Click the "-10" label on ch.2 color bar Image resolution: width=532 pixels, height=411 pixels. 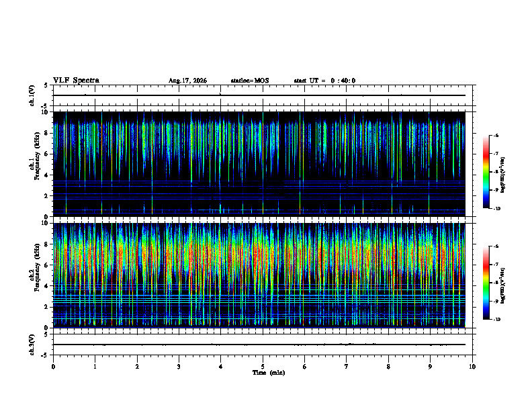point(496,320)
